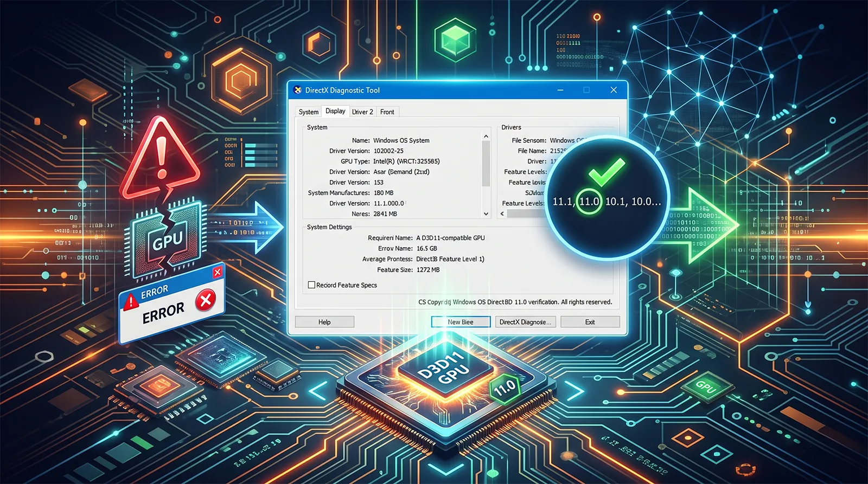This screenshot has width=868, height=484.
Task: Click the "File Name:" label in Drivers
Action: point(532,151)
